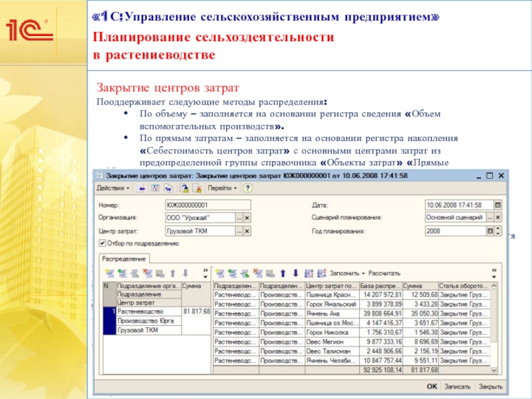Clear the Центр затрат field with X button

click(x=247, y=231)
